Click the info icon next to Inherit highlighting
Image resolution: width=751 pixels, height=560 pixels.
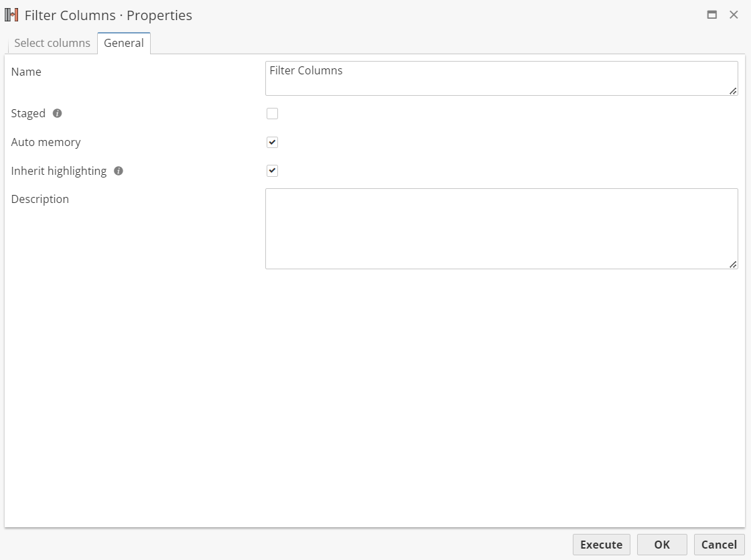[119, 171]
